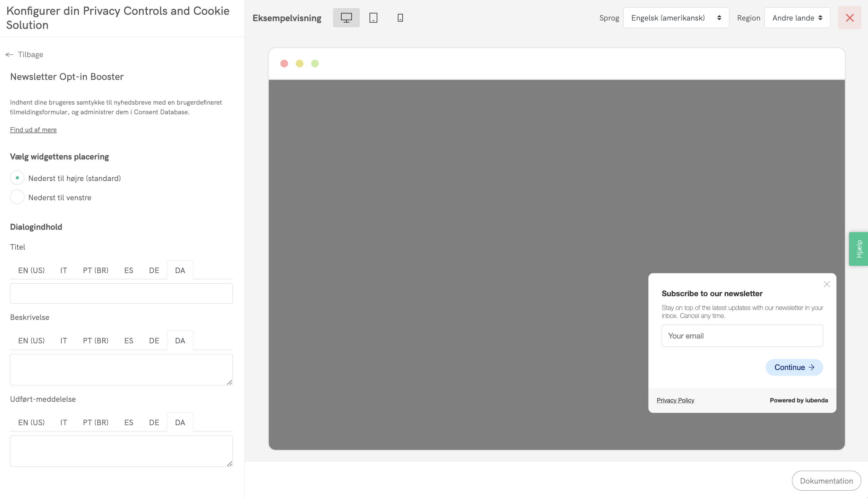Click the Tilbage back arrow

point(24,54)
